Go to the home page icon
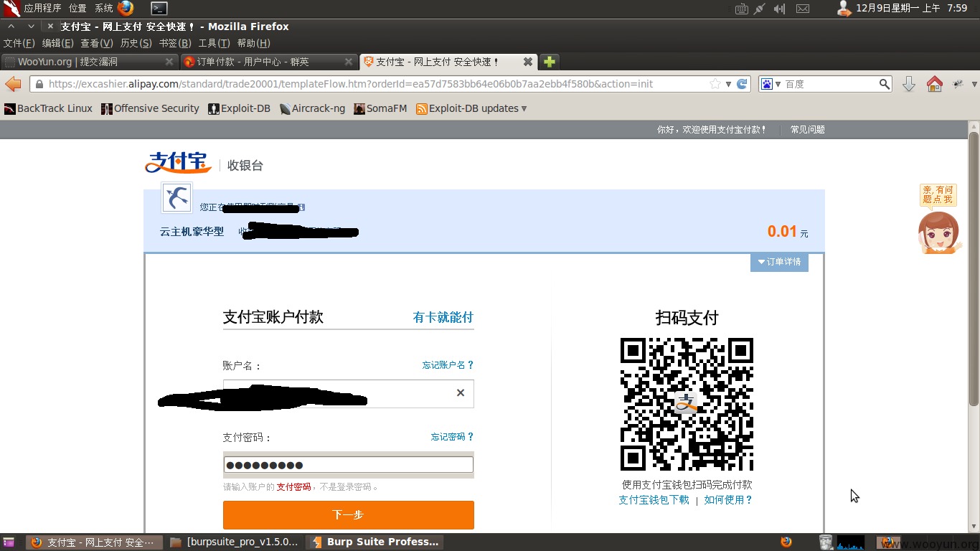980x551 pixels. pos(934,84)
